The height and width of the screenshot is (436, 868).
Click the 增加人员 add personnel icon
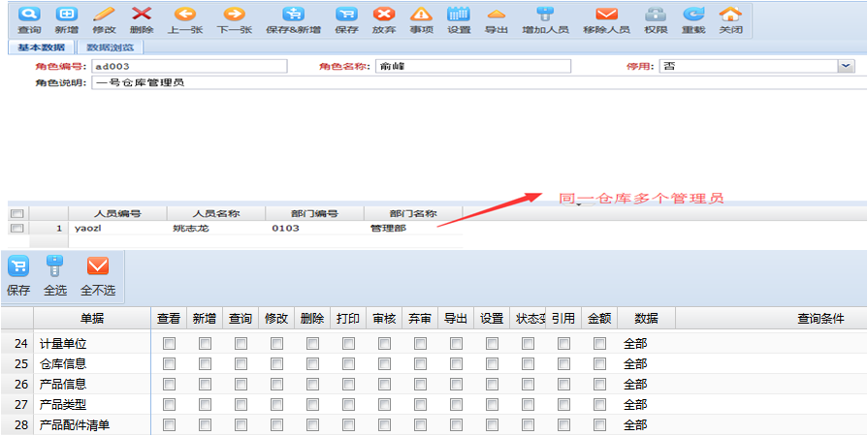pos(545,16)
